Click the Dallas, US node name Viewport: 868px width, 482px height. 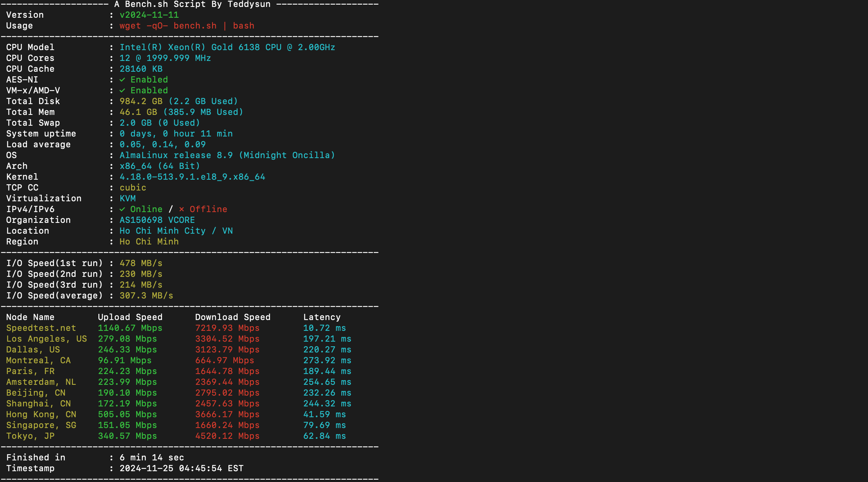pos(33,349)
